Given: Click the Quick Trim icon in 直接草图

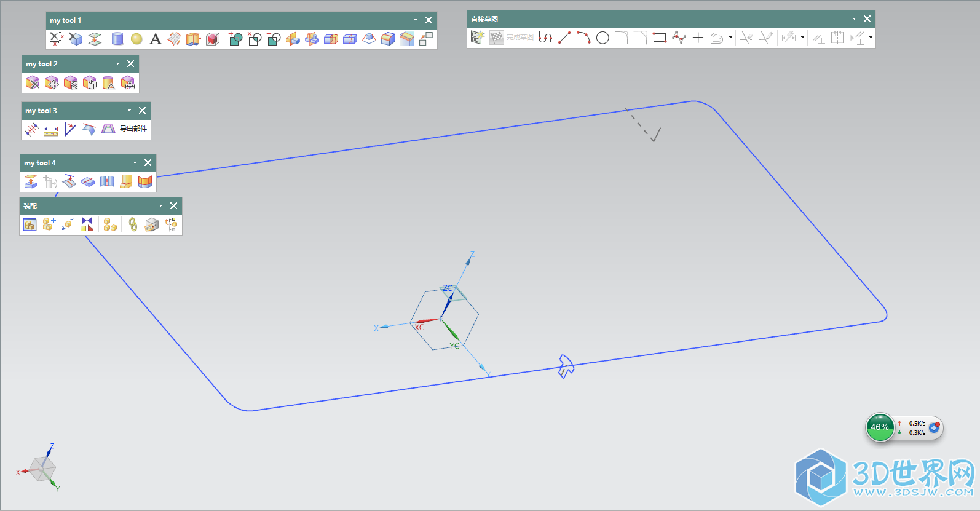Looking at the screenshot, I should pyautogui.click(x=746, y=38).
